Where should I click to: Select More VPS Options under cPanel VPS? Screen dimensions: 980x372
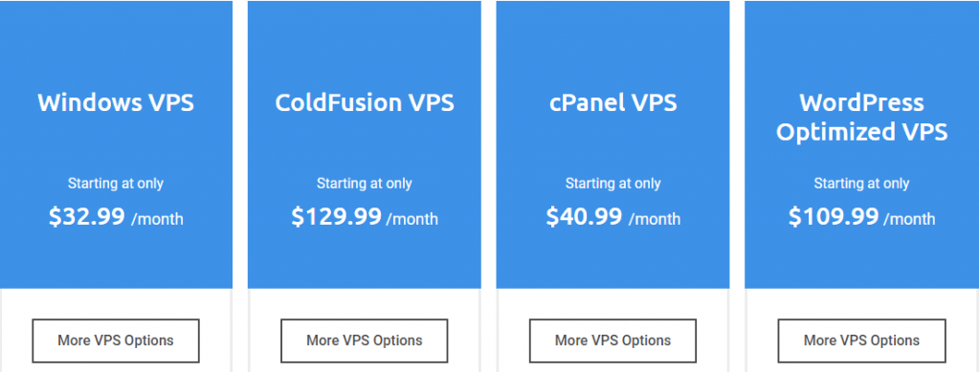612,340
